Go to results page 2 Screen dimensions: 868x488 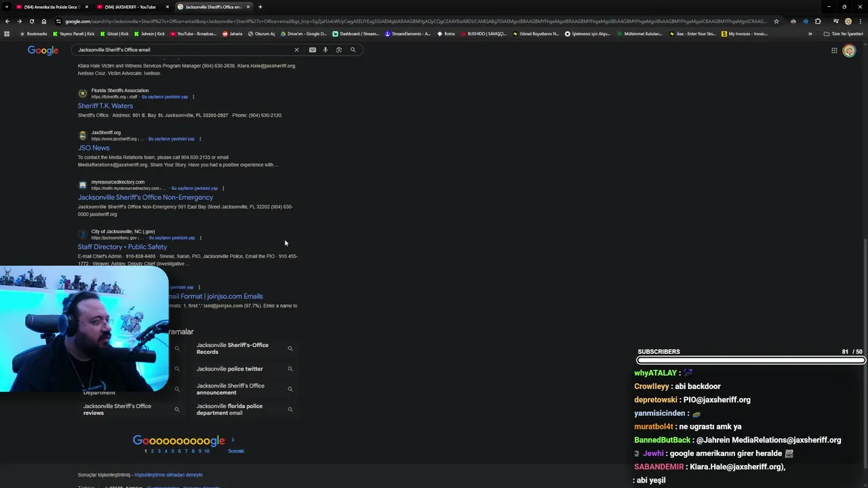[x=152, y=451]
